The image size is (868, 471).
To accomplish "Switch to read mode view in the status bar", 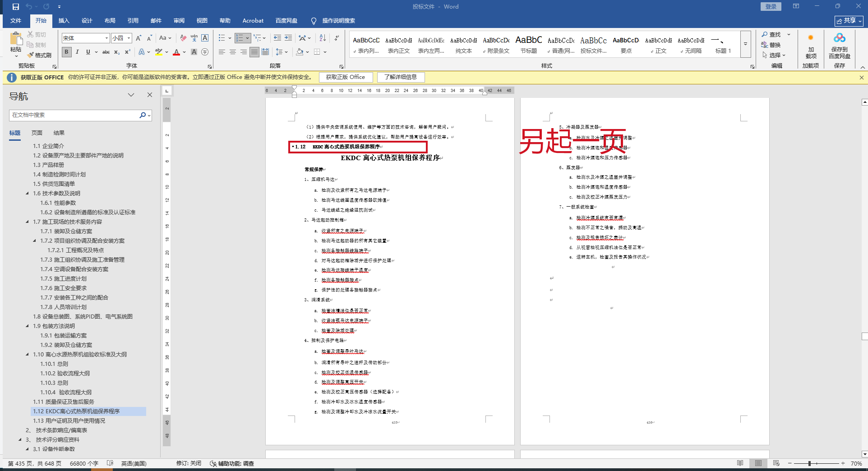I will pyautogui.click(x=740, y=463).
